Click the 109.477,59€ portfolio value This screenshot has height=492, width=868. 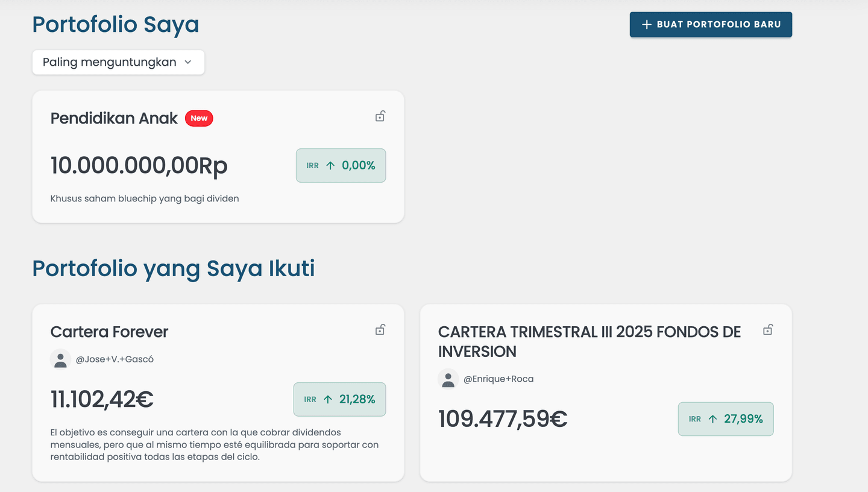coord(502,419)
